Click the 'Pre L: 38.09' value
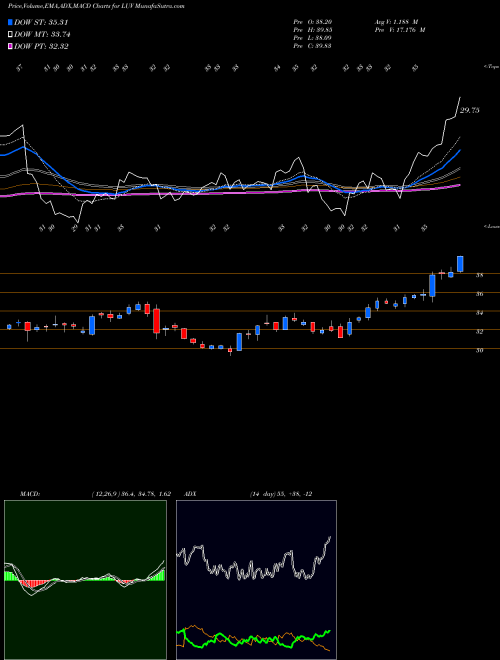 coord(312,38)
